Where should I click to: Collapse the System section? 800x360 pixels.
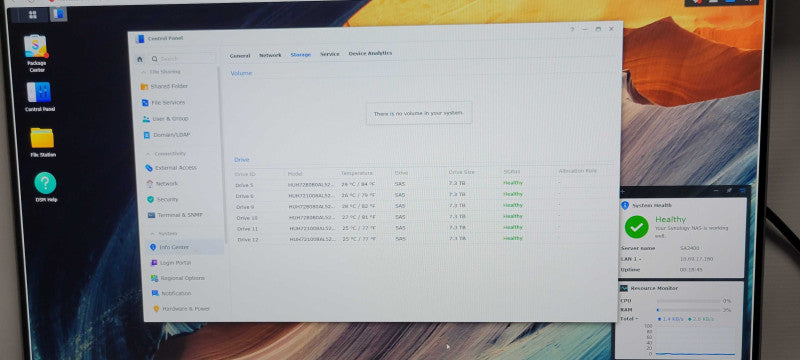click(152, 233)
